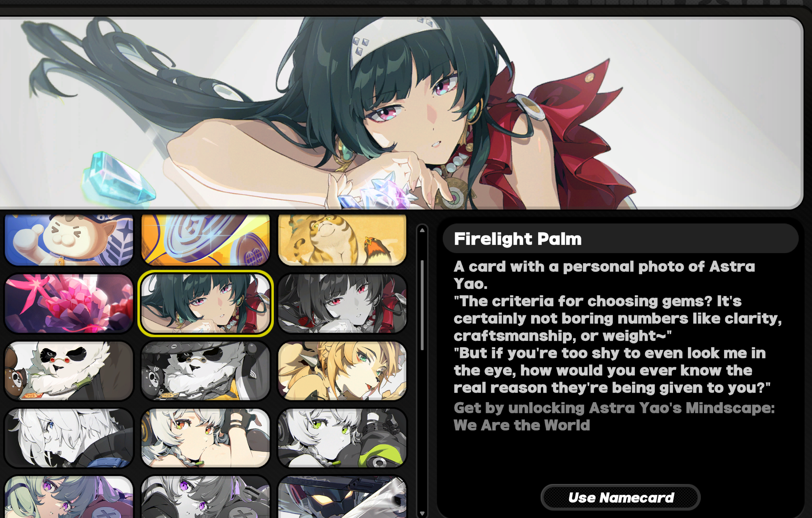Select the blonde green-eyed character namecard
This screenshot has width=812, height=518.
pyautogui.click(x=342, y=371)
